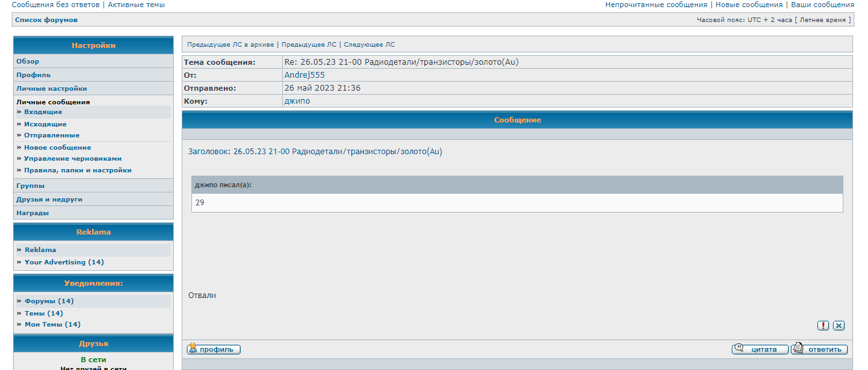View new posts link
Screen dimensions: 868x370
coord(749,5)
